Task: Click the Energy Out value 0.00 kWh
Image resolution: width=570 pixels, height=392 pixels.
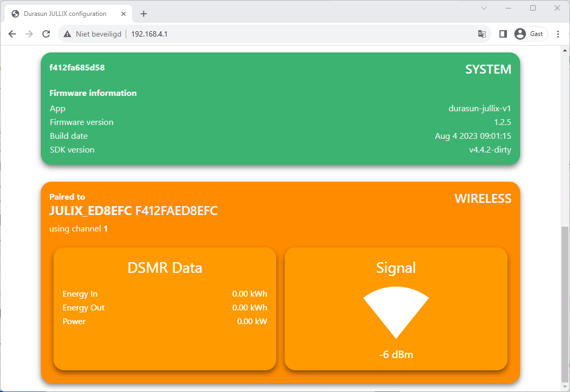Action: pos(250,308)
